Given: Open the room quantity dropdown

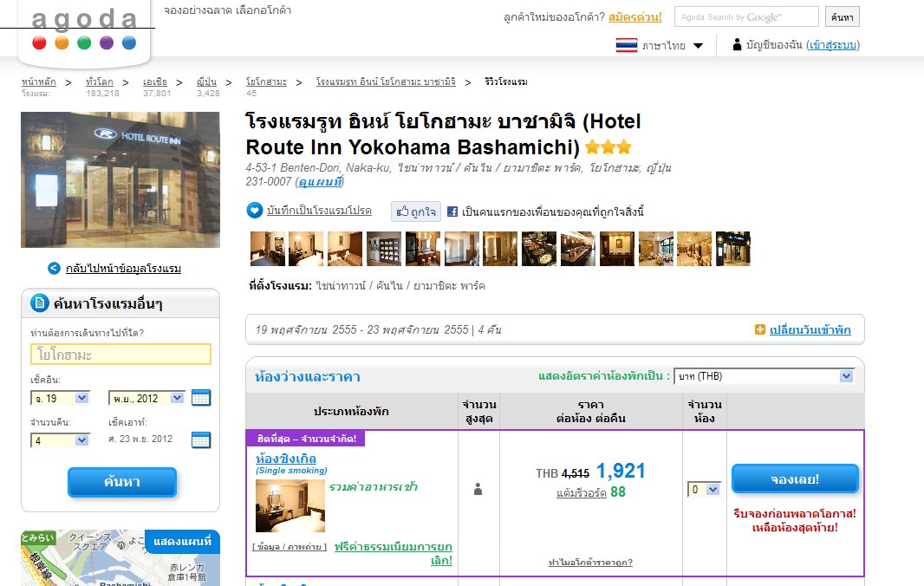Looking at the screenshot, I should pos(704,489).
